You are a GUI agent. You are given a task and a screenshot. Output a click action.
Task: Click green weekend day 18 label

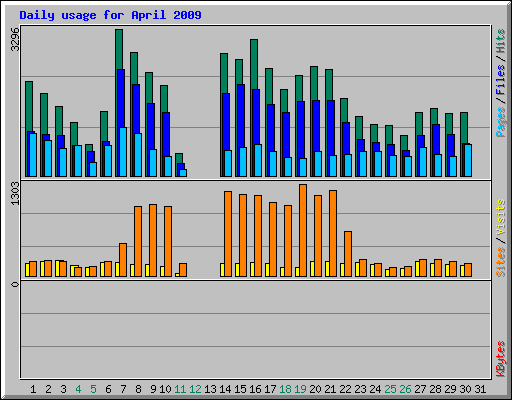[x=285, y=389]
